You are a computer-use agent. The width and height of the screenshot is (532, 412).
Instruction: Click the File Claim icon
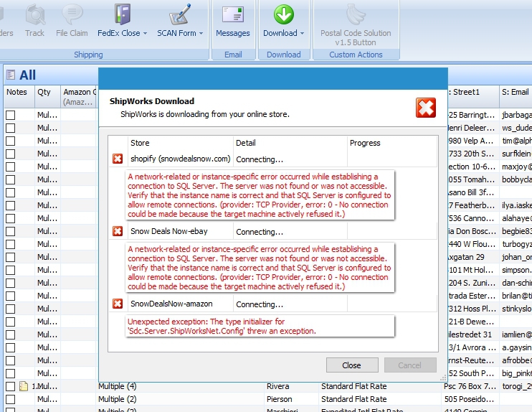(x=72, y=14)
